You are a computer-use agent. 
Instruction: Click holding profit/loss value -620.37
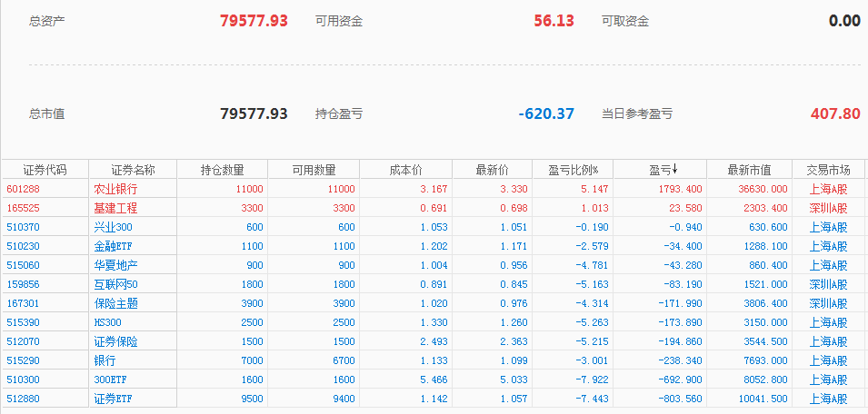tap(546, 113)
